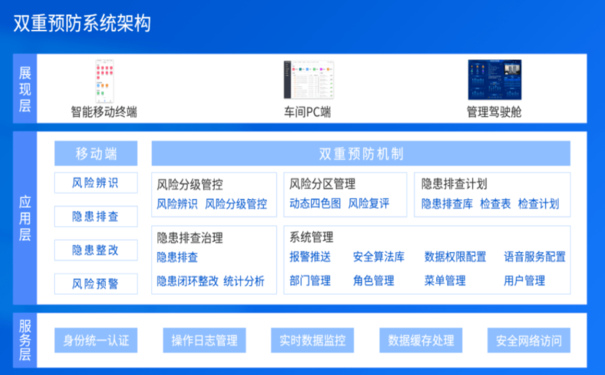Click the 管理驾驶舱 dashboard thumbnail

(495, 80)
